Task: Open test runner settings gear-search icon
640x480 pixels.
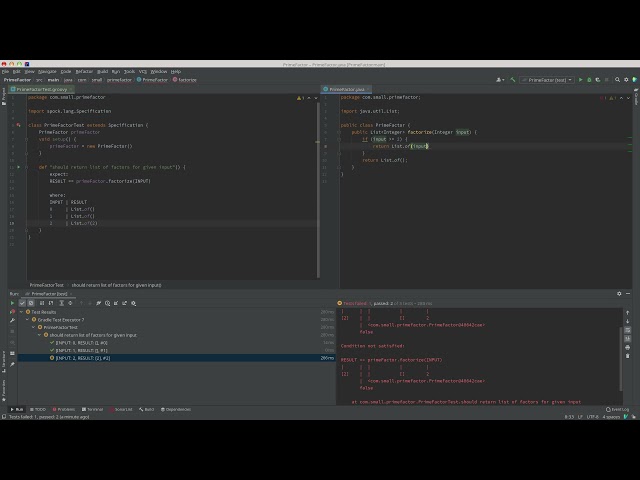Action: point(133,303)
